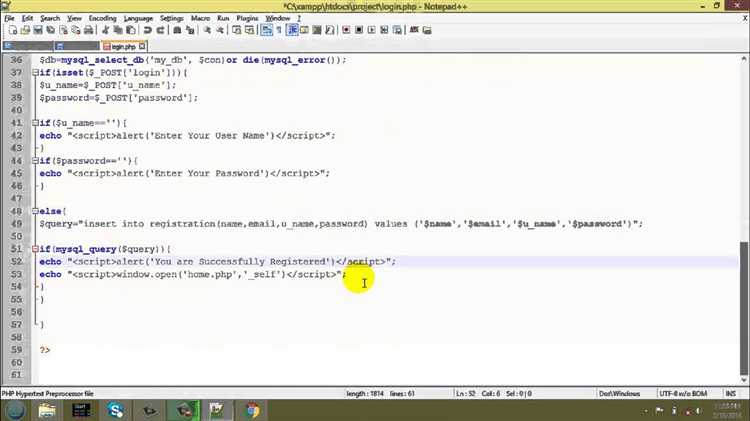Print the document using toolbar icon
750x421 pixels.
[x=88, y=30]
